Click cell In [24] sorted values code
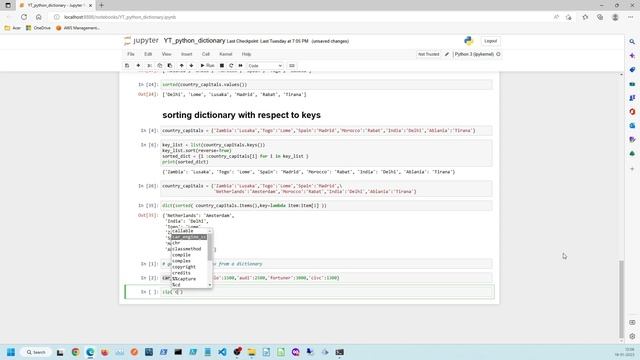Image resolution: width=640 pixels, height=360 pixels. coord(327,84)
